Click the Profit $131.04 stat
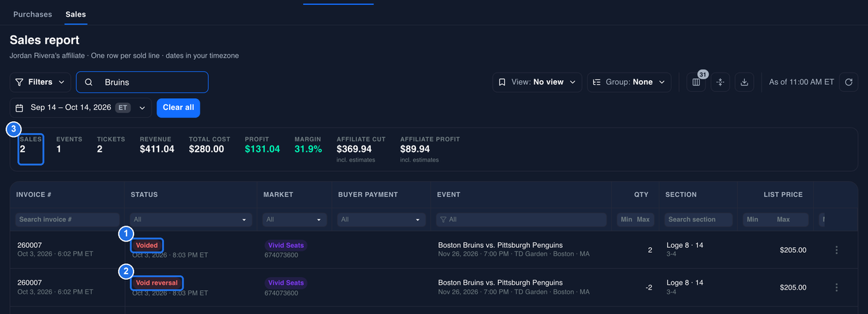 click(x=262, y=145)
